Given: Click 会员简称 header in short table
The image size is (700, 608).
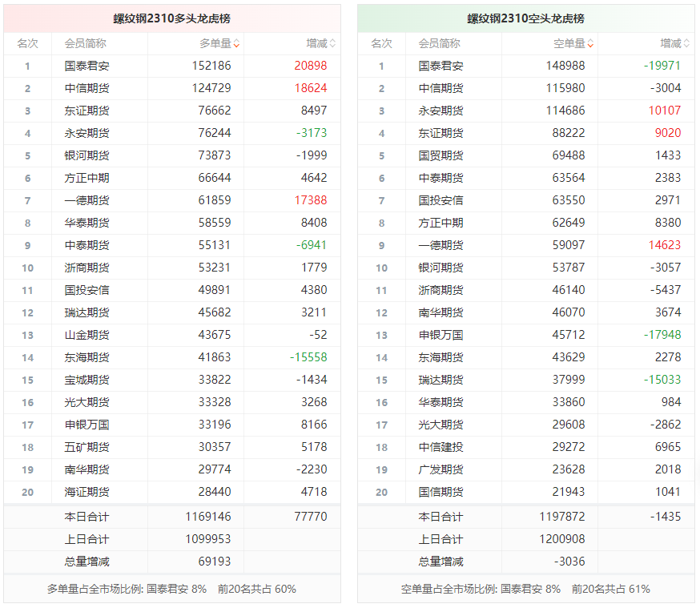Looking at the screenshot, I should (x=439, y=44).
